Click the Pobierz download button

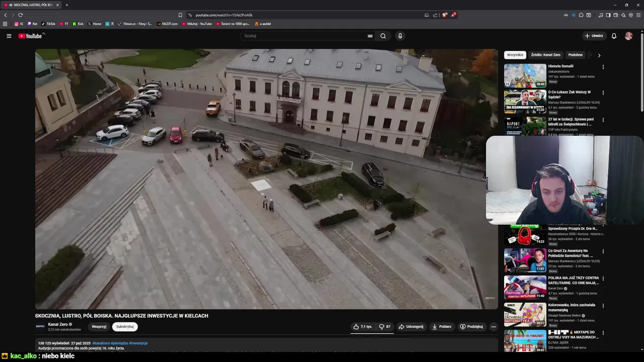coord(442,327)
